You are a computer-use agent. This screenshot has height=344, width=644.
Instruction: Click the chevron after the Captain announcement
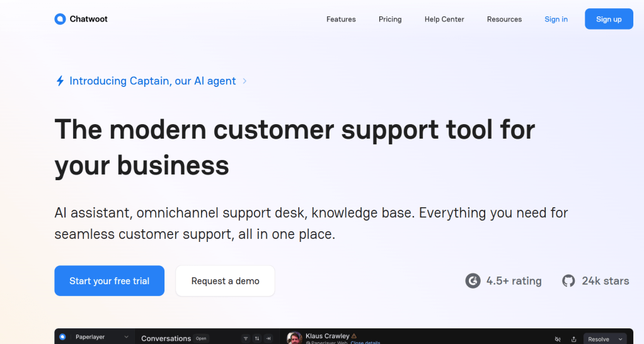pyautogui.click(x=244, y=81)
